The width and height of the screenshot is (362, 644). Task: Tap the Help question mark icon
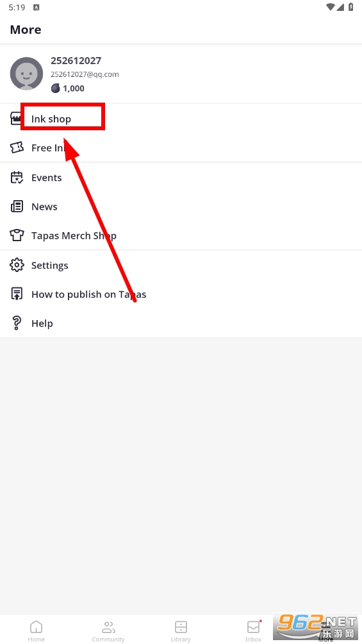tap(17, 323)
